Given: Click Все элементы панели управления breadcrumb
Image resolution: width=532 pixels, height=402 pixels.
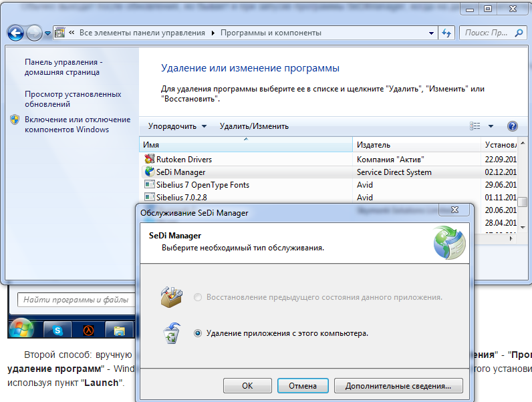Looking at the screenshot, I should point(142,33).
